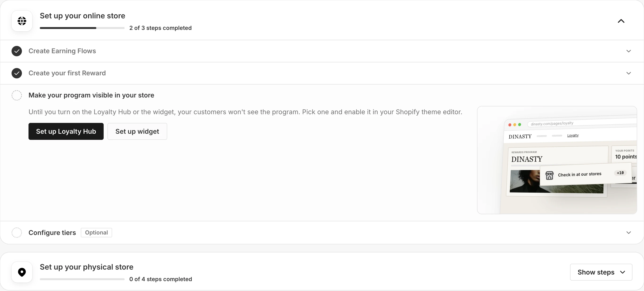This screenshot has width=644, height=291.
Task: Toggle the Create Earning Flows completed checkmark
Action: pos(17,51)
